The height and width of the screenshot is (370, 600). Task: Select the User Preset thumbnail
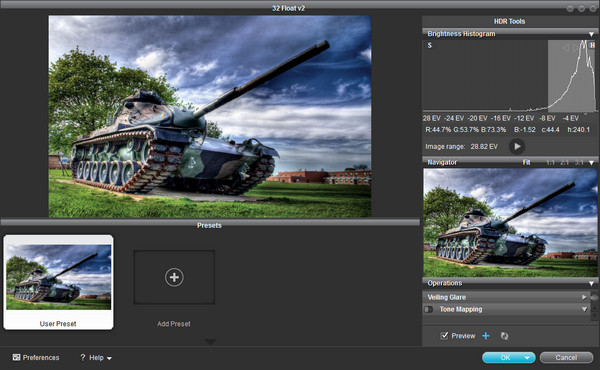point(59,282)
